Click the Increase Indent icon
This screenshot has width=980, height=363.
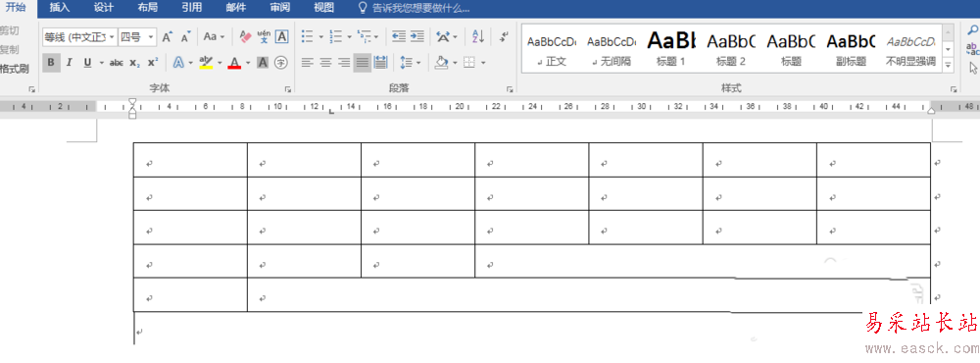417,37
